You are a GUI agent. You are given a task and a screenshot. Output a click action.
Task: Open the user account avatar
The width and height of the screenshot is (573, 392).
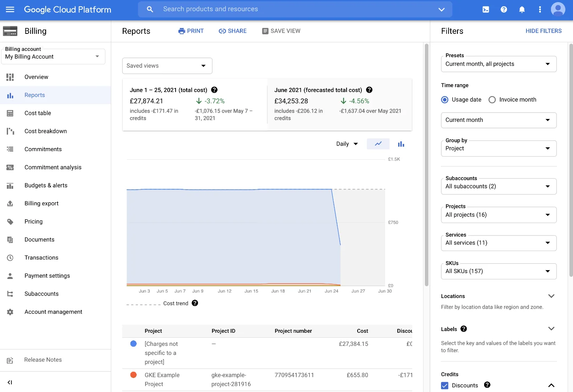pyautogui.click(x=558, y=9)
